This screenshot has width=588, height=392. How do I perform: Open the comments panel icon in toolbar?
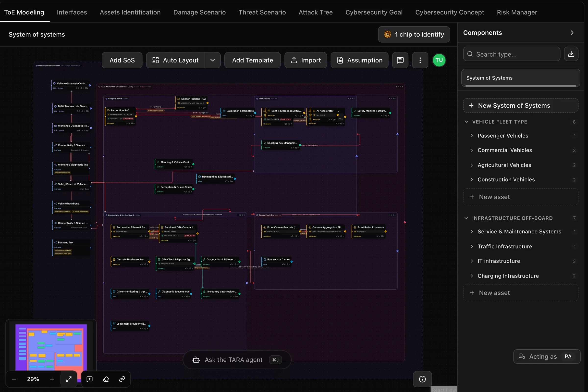(x=400, y=60)
